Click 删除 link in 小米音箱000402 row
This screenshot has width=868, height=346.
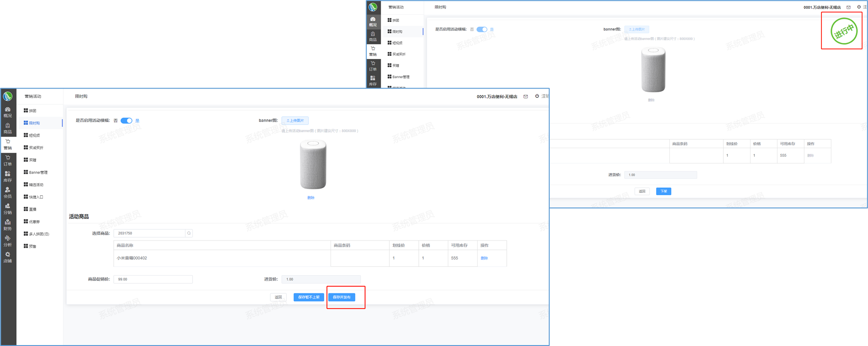click(x=484, y=258)
